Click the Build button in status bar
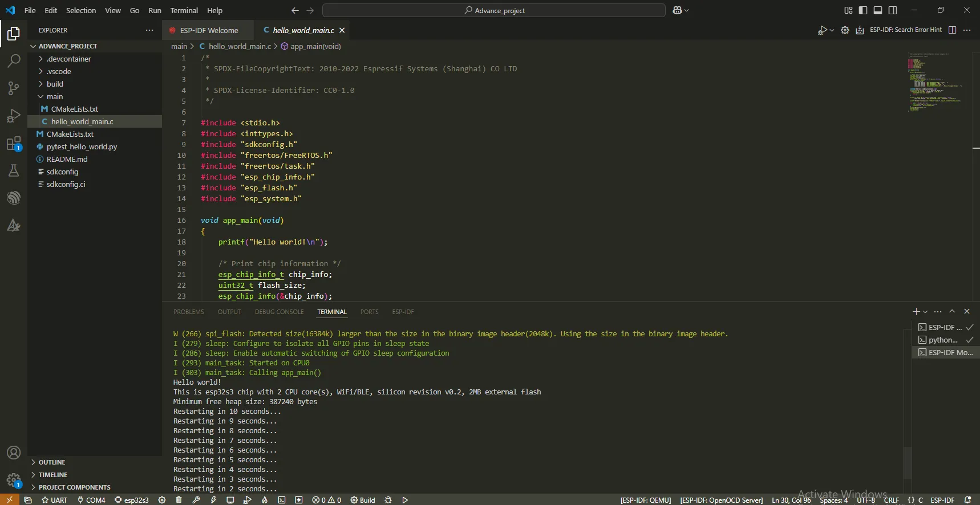This screenshot has width=980, height=505. (x=363, y=500)
